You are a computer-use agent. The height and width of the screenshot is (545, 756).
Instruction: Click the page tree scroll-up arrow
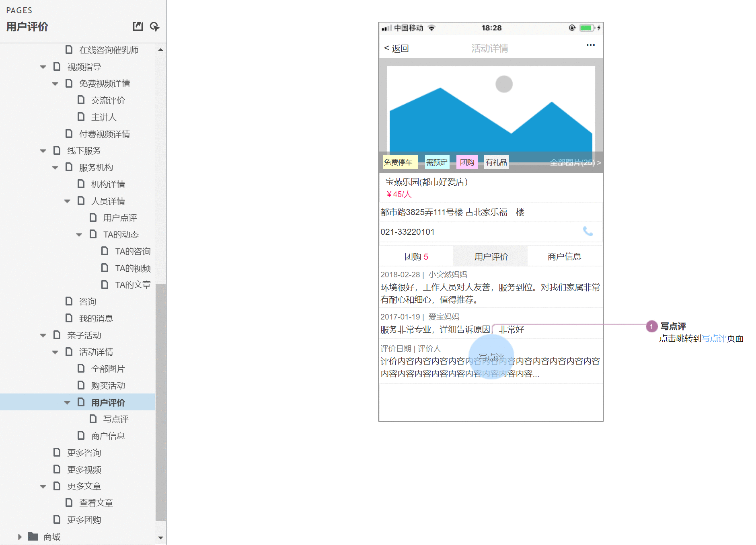[x=160, y=50]
